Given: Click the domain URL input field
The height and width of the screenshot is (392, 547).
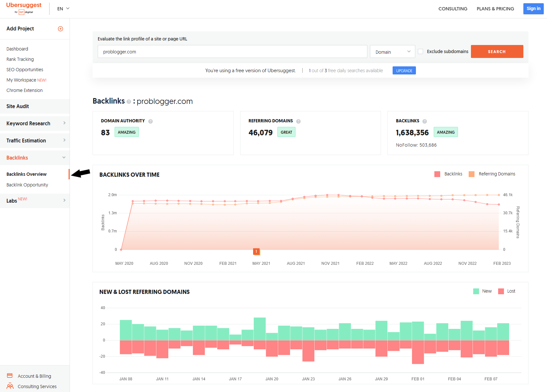Looking at the screenshot, I should 232,51.
